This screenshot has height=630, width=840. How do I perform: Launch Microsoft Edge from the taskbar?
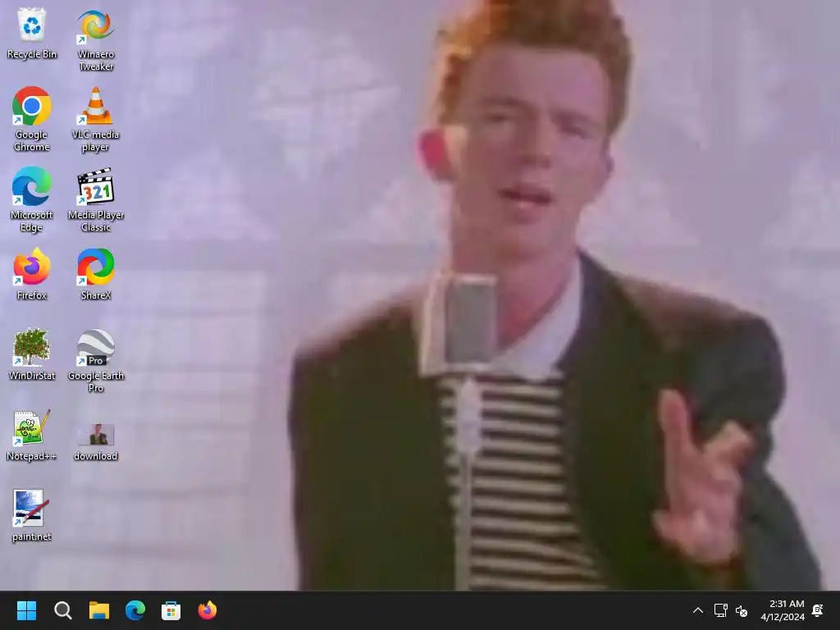pyautogui.click(x=135, y=610)
